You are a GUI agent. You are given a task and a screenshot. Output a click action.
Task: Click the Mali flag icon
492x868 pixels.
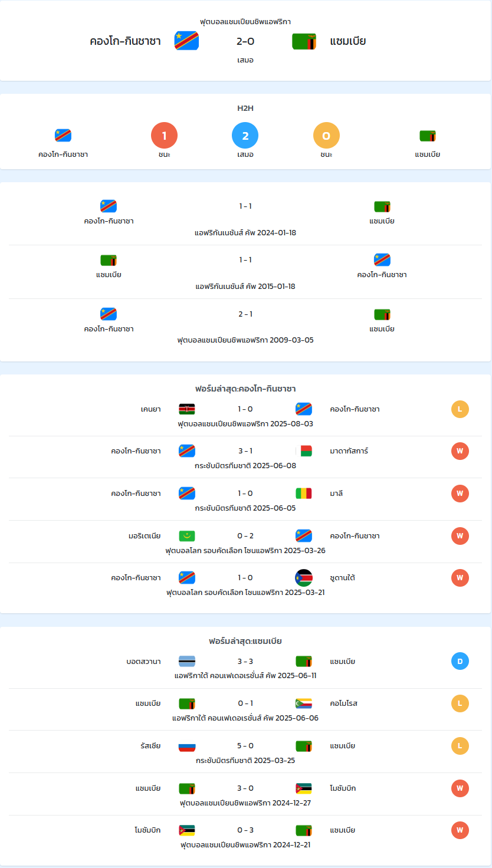pos(304,494)
